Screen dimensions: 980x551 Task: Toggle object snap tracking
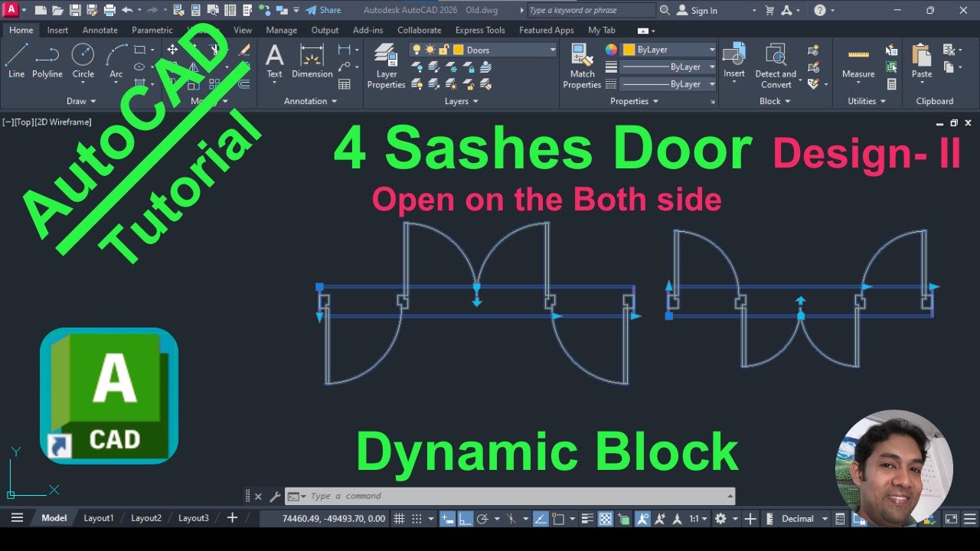point(541,518)
